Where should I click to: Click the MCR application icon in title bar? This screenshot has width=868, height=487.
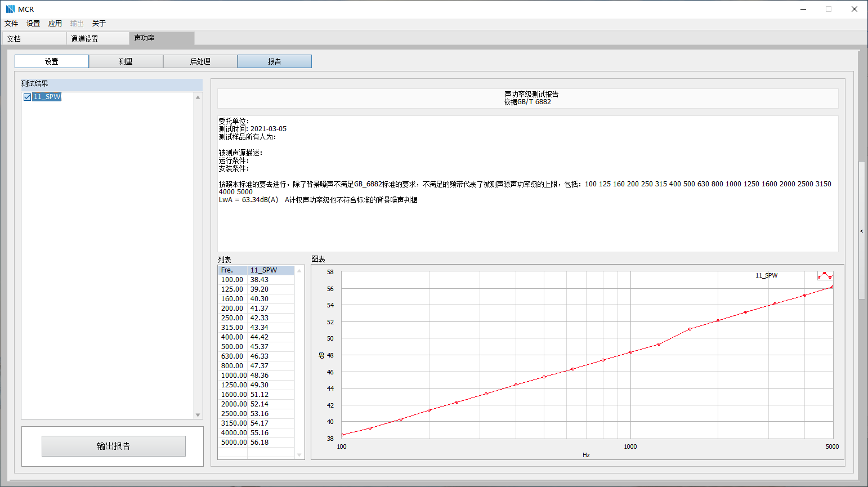pyautogui.click(x=10, y=9)
